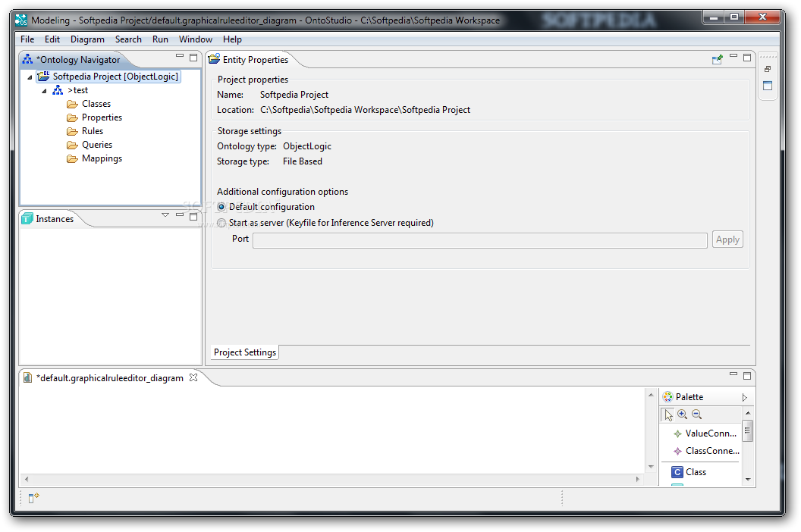Open the Instances view menu dropdown
This screenshot has height=532, width=801.
pyautogui.click(x=165, y=215)
